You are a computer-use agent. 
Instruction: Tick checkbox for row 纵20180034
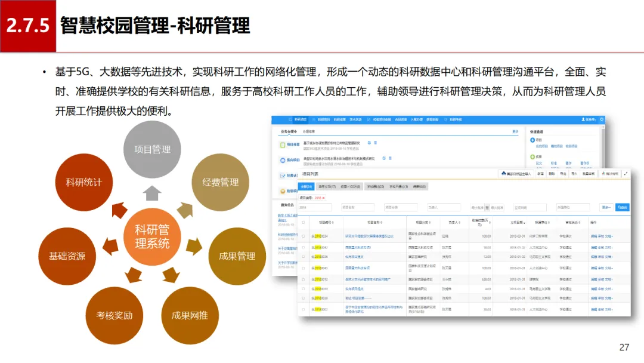pyautogui.click(x=304, y=236)
